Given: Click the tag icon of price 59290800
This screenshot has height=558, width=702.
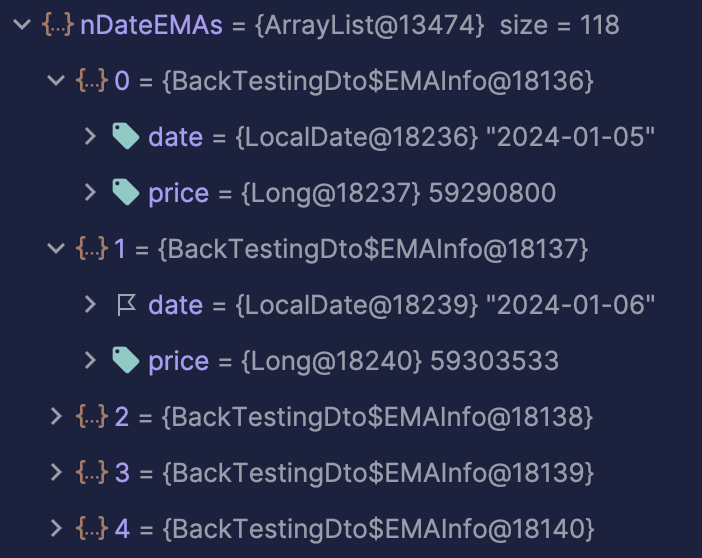Looking at the screenshot, I should [x=126, y=192].
